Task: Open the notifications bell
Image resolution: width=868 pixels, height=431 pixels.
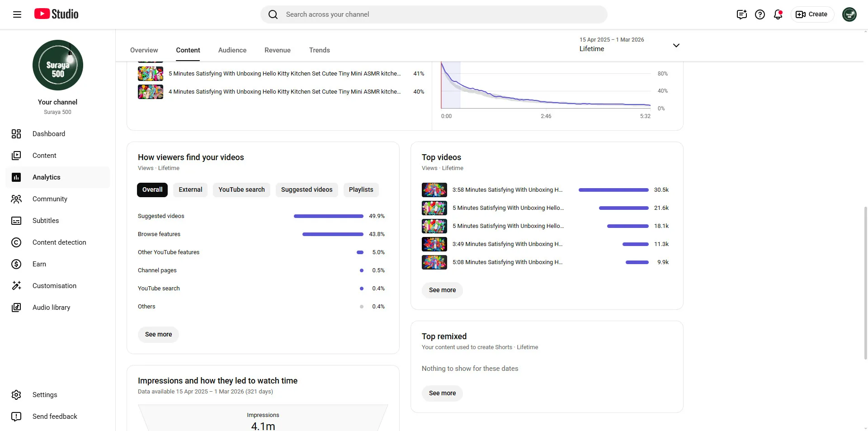Action: tap(778, 14)
